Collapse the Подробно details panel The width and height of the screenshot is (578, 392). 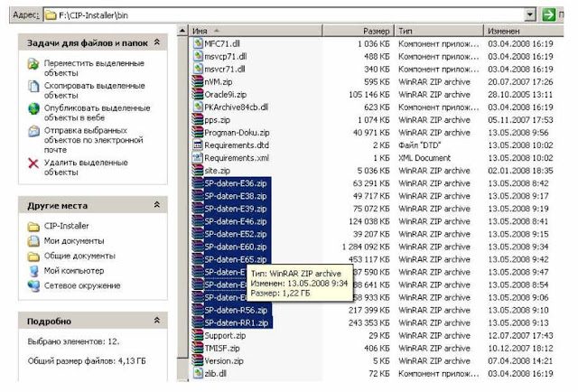pyautogui.click(x=157, y=321)
